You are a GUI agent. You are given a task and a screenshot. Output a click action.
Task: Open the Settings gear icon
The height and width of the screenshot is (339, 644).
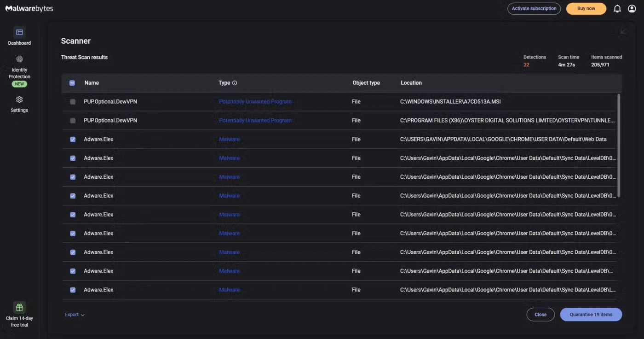19,99
